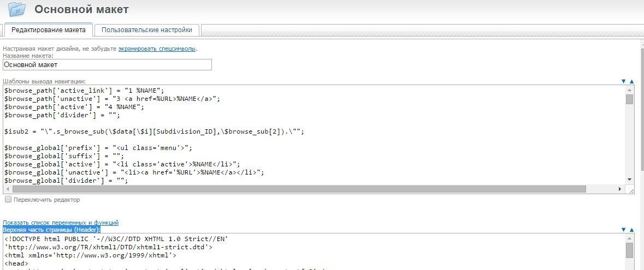
Task: Click the $isub2 code line
Action: (155, 131)
